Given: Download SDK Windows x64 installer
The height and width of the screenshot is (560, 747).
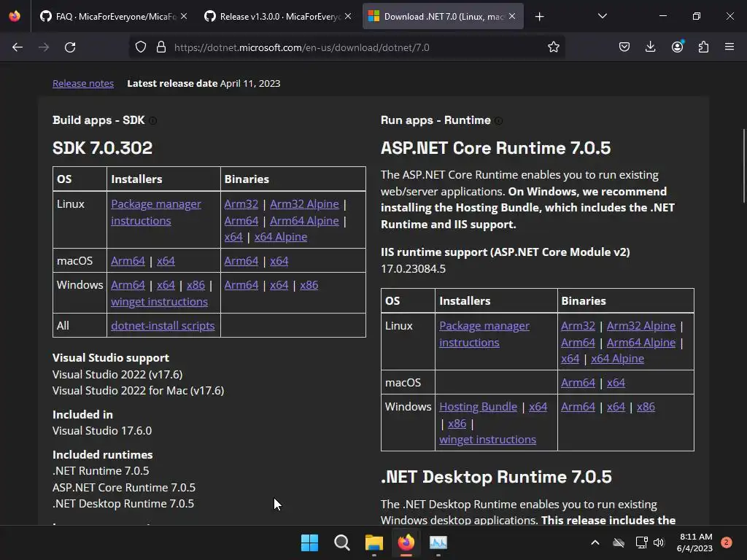Looking at the screenshot, I should pos(166,285).
